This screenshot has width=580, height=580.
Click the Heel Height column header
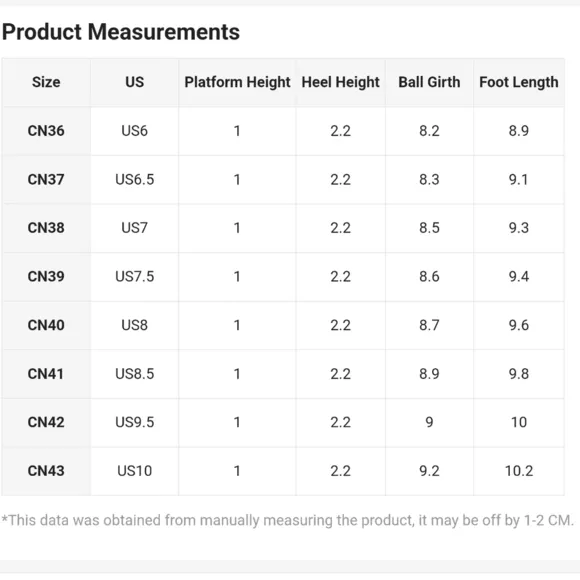[341, 82]
